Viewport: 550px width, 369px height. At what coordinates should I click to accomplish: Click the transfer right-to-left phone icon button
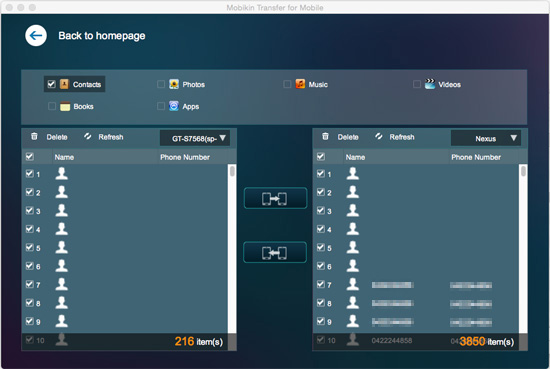pyautogui.click(x=275, y=253)
